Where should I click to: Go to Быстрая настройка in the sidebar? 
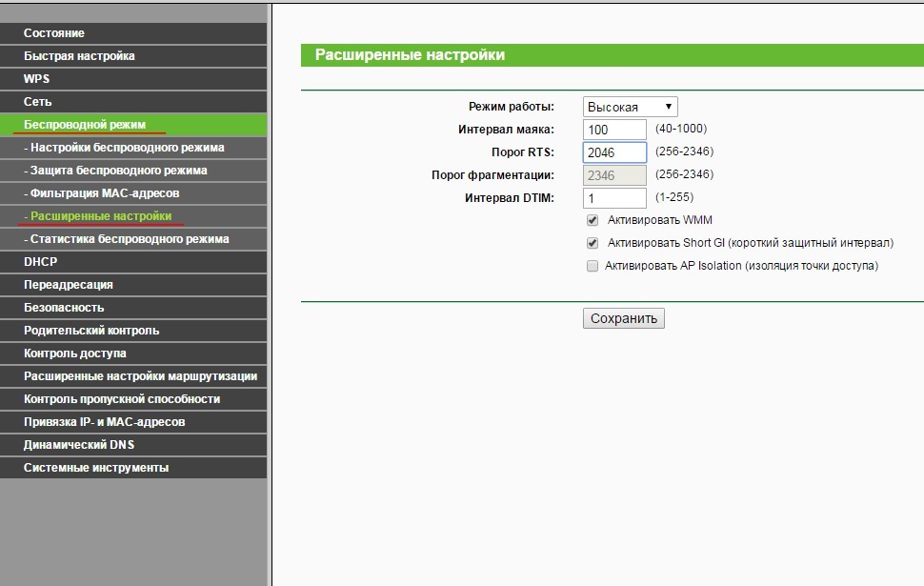coord(133,56)
